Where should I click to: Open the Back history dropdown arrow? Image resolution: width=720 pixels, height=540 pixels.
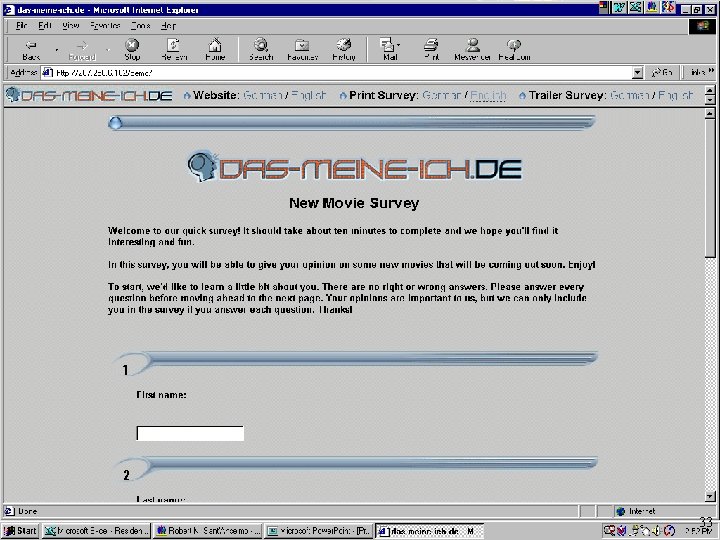(x=57, y=50)
